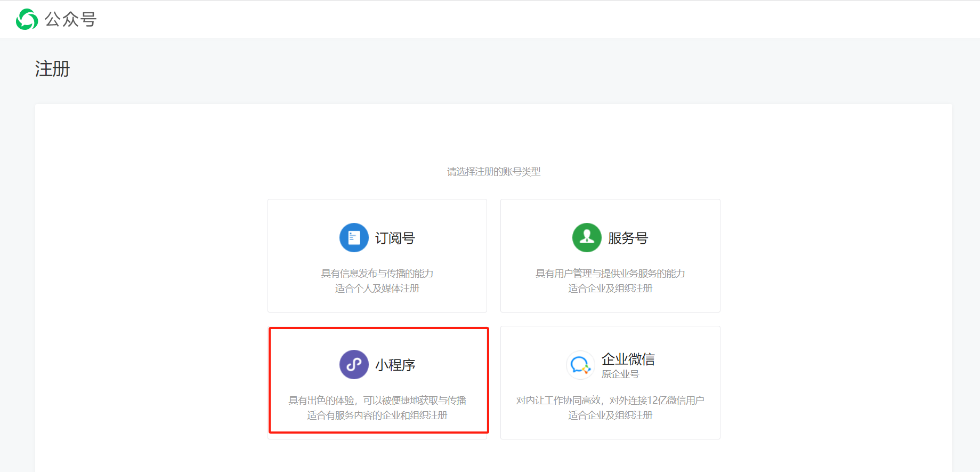Click the 注册 page heading
Screen dimensions: 980x472
[52, 69]
